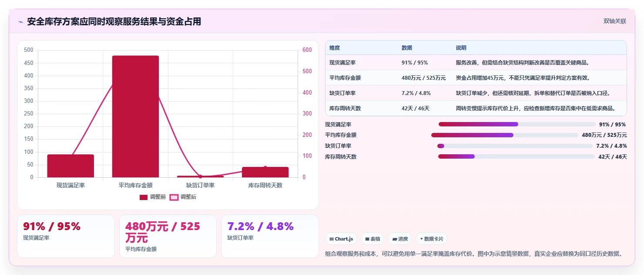This screenshot has width=644, height=275.
Task: Select the 数据卡片 chip
Action: click(x=432, y=239)
